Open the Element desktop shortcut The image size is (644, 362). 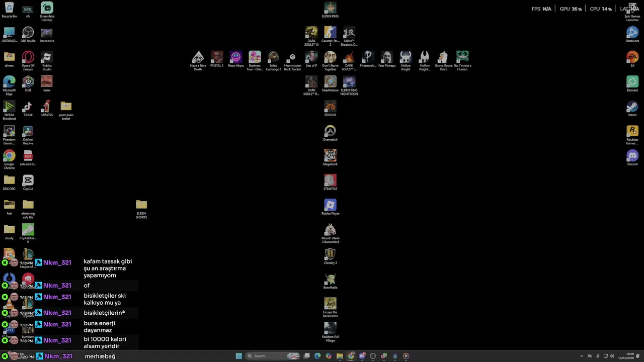632,84
